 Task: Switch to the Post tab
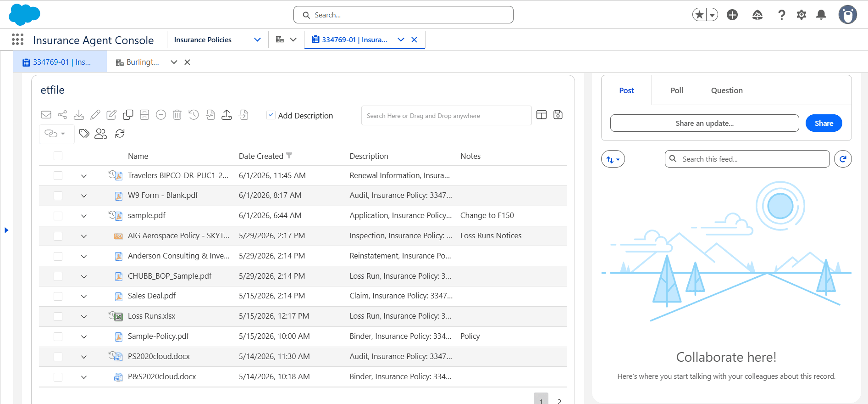[x=627, y=90]
